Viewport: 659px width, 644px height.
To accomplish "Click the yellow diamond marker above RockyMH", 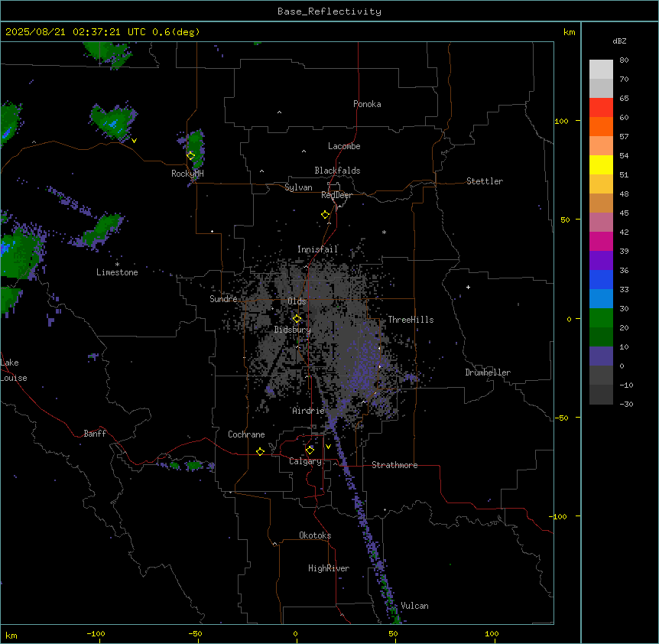I will pos(191,155).
